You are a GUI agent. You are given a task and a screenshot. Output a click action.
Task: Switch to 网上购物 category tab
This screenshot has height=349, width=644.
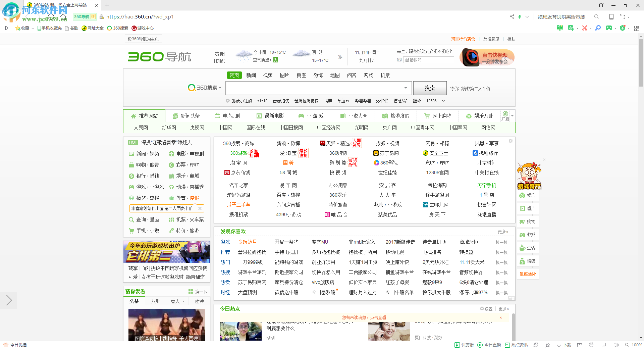(x=438, y=116)
